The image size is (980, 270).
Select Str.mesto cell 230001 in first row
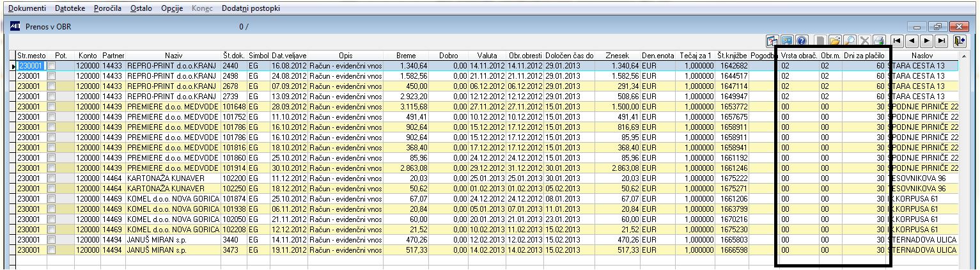(31, 66)
